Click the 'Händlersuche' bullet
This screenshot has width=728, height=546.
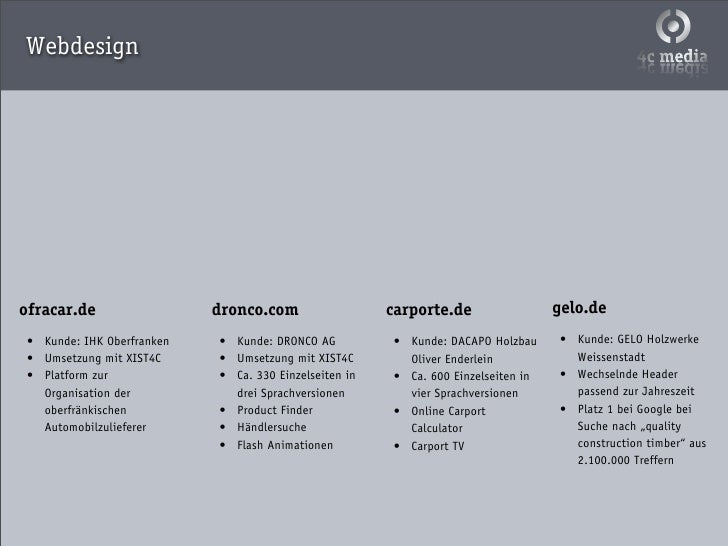click(272, 427)
